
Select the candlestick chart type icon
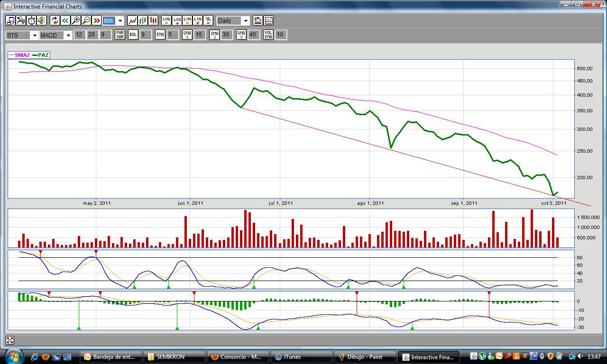point(153,20)
